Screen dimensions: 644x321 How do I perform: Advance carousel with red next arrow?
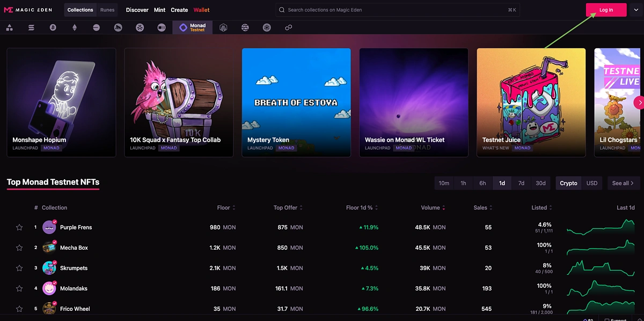(639, 102)
